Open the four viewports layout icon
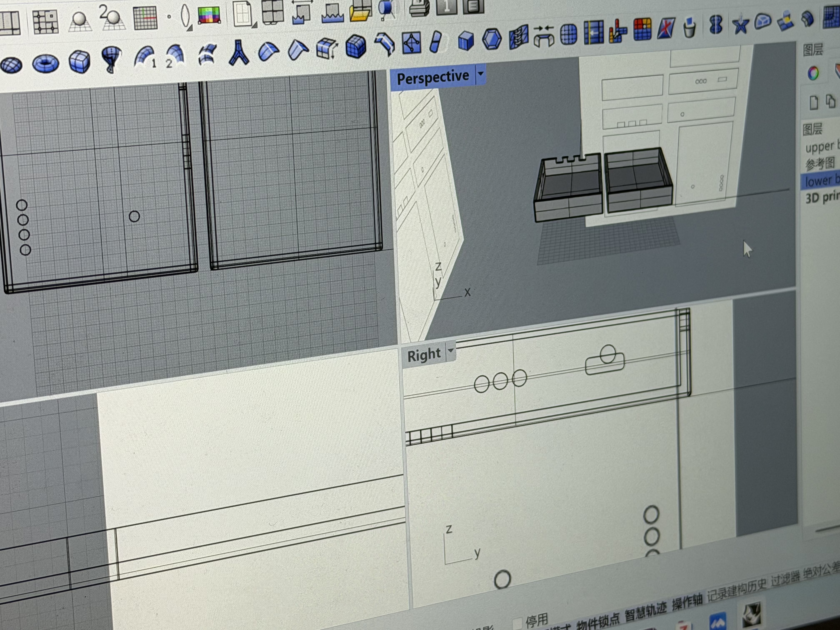Screen dimensions: 840x630 pos(273,11)
